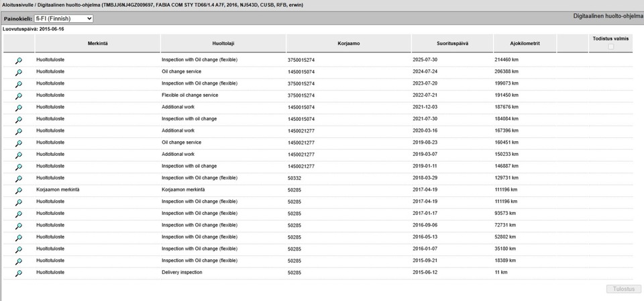
Task: Select the Korjaamo column header
Action: (348, 43)
